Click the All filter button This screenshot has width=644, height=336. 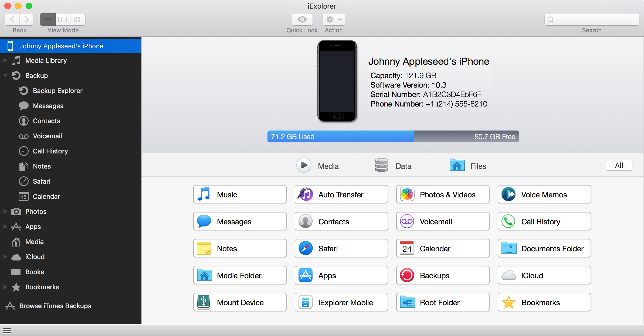point(618,166)
